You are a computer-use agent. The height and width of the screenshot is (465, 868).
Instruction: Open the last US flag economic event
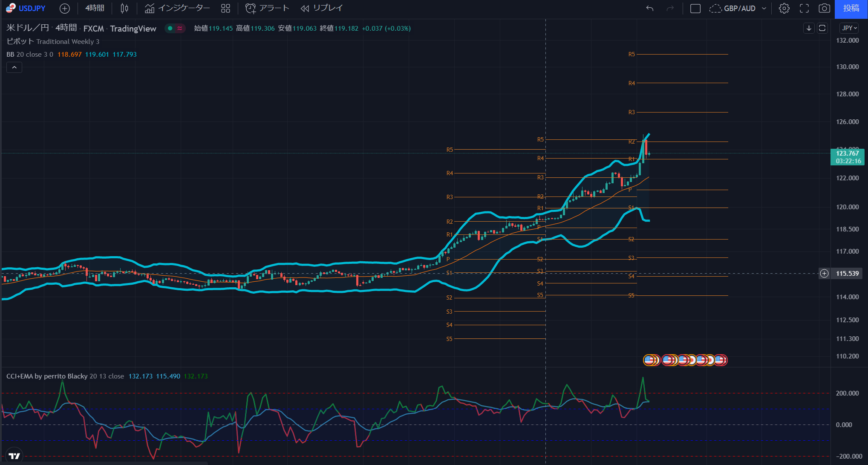tap(721, 360)
